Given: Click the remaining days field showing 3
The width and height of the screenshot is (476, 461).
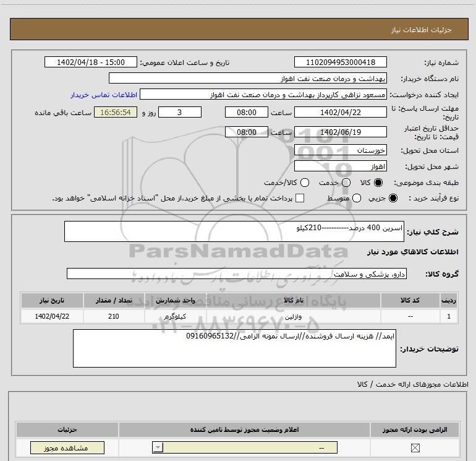Looking at the screenshot, I should (180, 112).
